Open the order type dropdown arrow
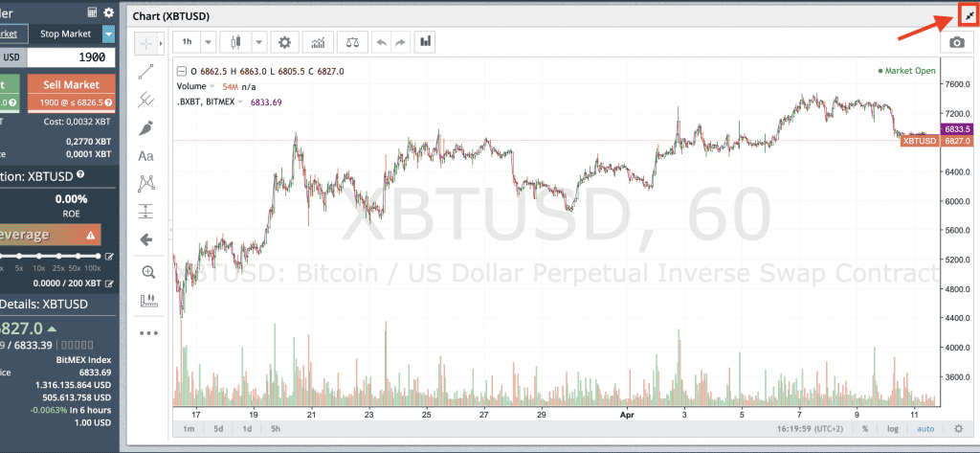Image resolution: width=980 pixels, height=453 pixels. 108,34
